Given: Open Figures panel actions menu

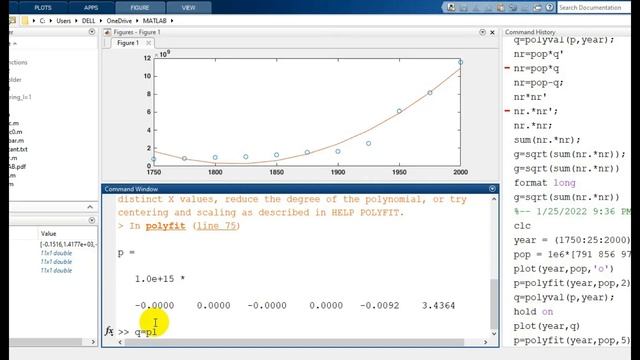Looking at the screenshot, I should [482, 32].
